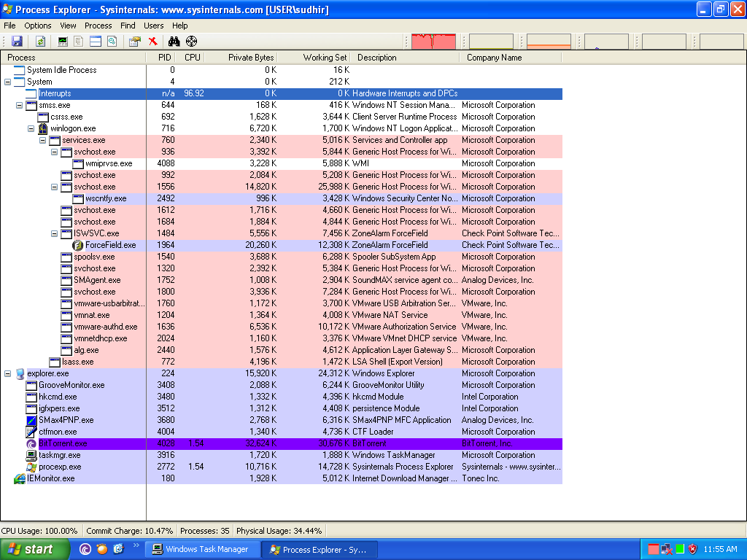Viewport: 747px width, 560px height.
Task: Open the Help menu
Action: tap(180, 26)
